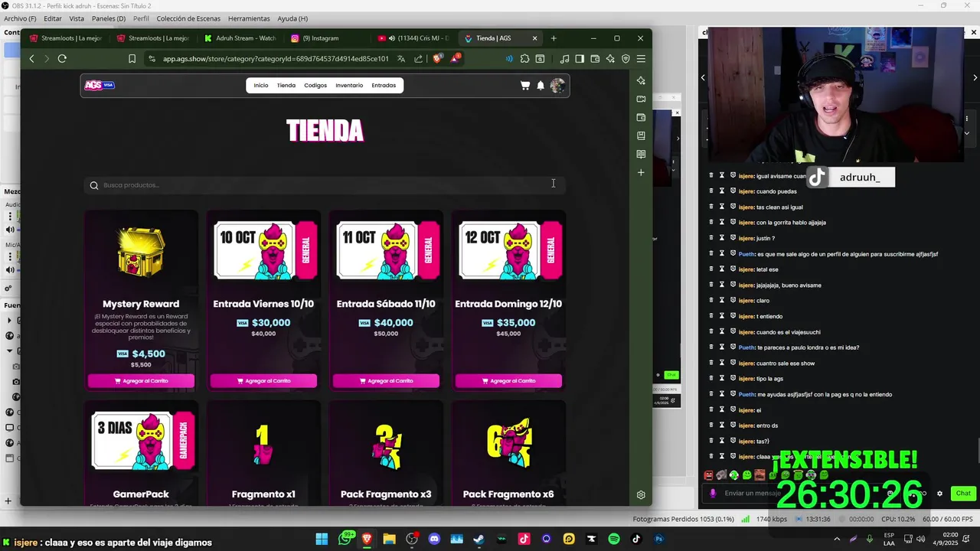Image resolution: width=980 pixels, height=551 pixels.
Task: Open page translate icon
Action: point(400,59)
